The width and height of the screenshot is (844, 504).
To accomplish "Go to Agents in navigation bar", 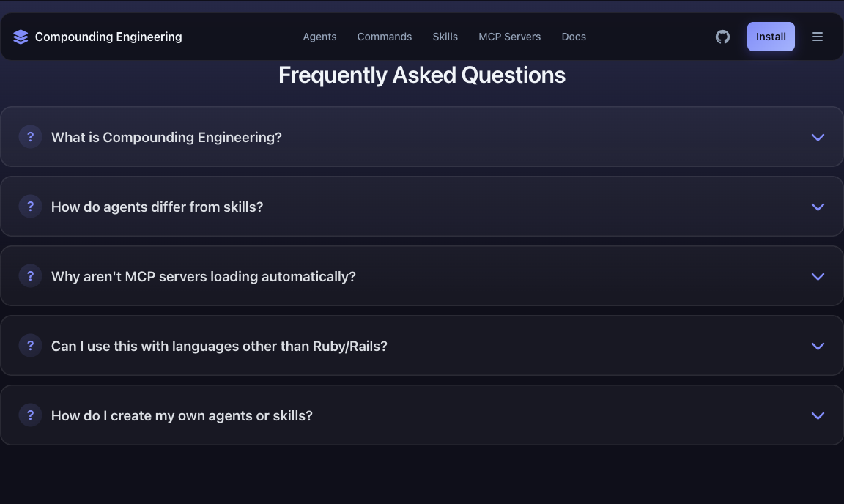I will (319, 37).
